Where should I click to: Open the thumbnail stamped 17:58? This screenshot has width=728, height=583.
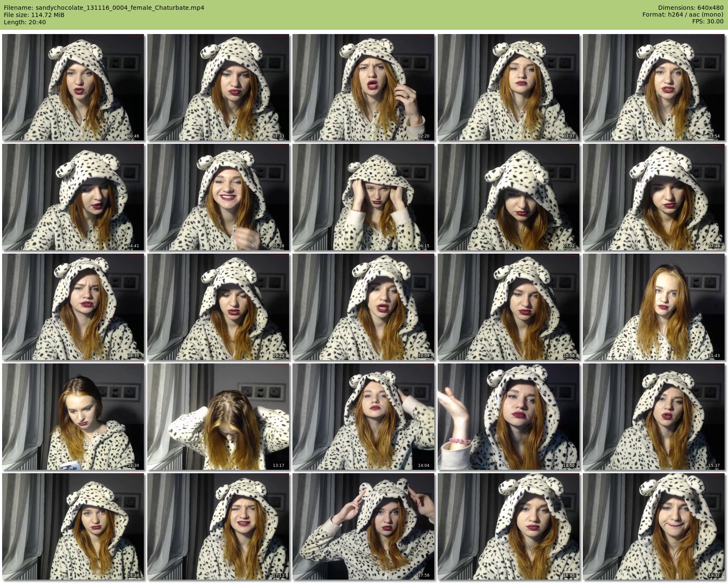click(364, 526)
